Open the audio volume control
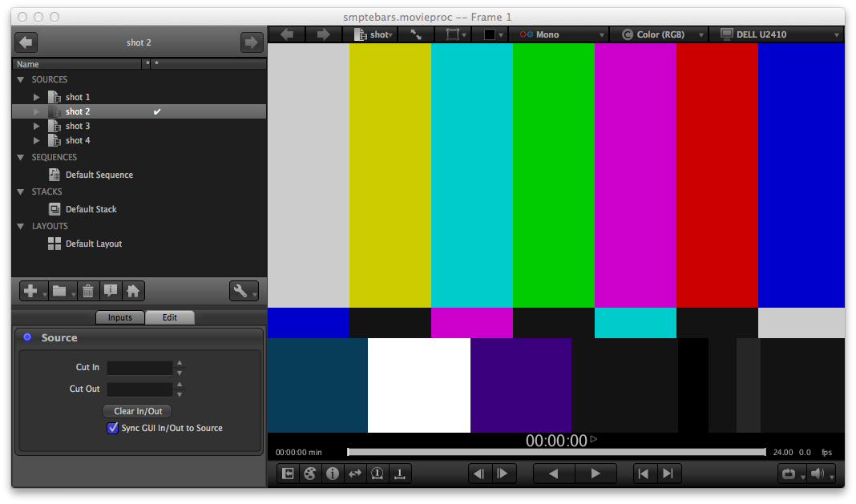Viewport: 856px width, 504px height. tap(821, 474)
